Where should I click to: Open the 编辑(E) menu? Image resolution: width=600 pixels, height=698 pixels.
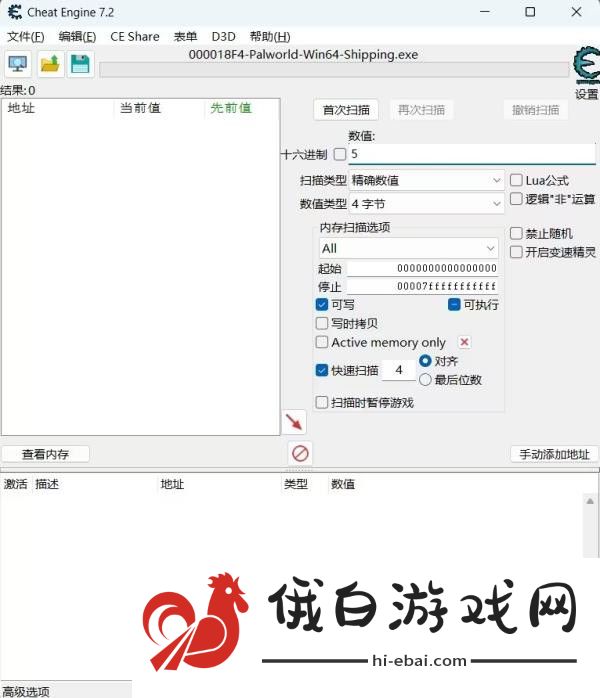(77, 37)
